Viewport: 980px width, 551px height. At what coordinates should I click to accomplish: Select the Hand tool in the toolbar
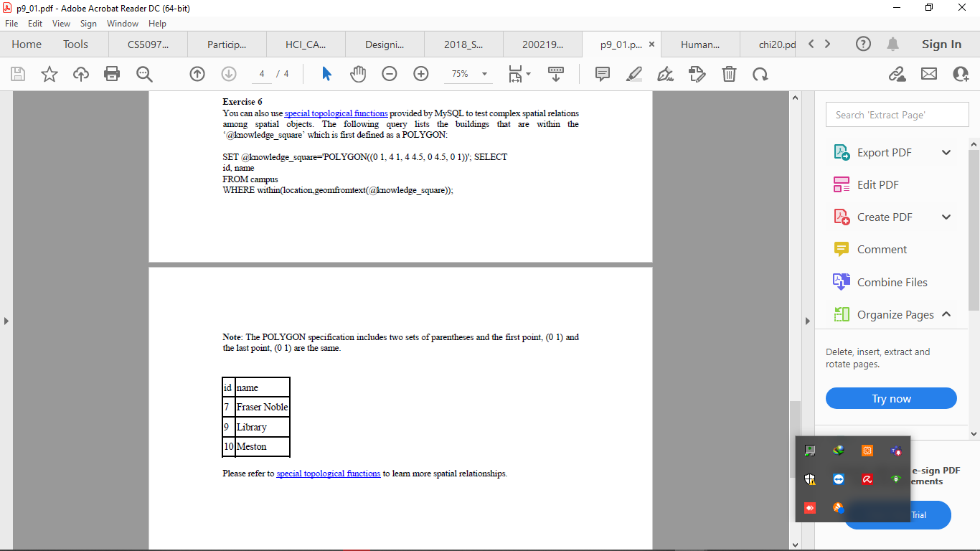pos(358,73)
